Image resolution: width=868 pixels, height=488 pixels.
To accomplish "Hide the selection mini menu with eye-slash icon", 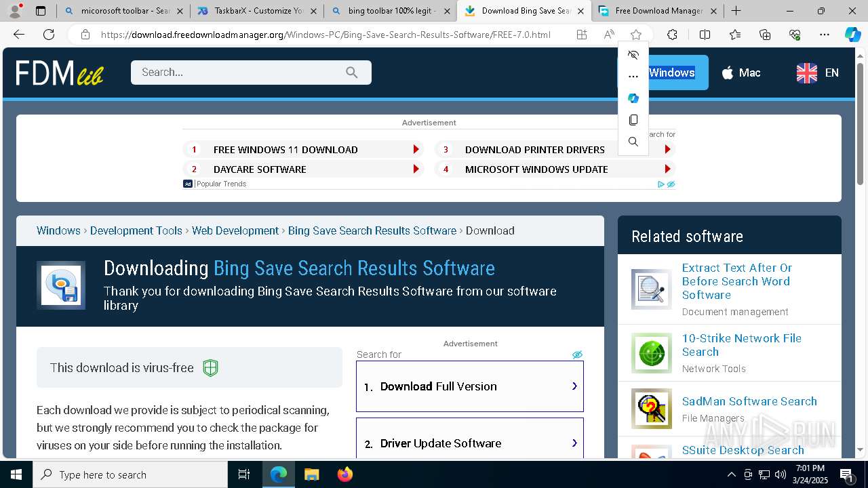I will click(633, 55).
